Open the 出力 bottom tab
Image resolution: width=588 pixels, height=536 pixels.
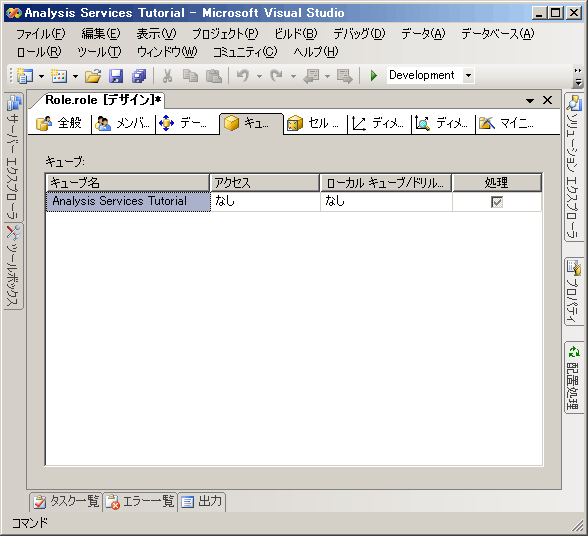[x=202, y=501]
